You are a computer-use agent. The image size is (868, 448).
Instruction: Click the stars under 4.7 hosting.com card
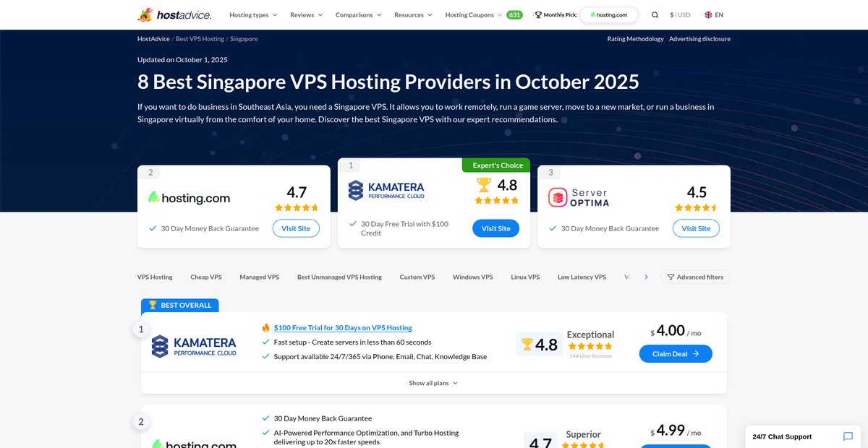pos(297,207)
